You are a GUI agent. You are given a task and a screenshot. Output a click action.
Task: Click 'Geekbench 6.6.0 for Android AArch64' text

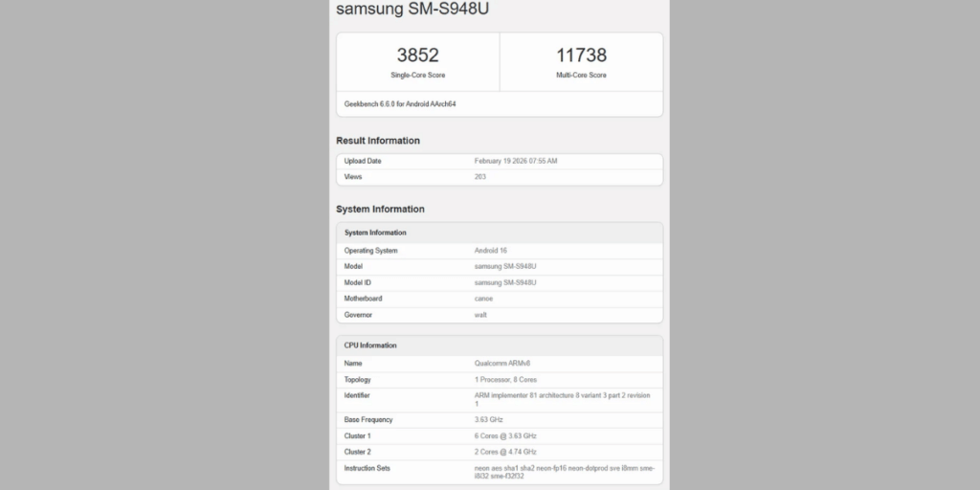click(x=400, y=104)
